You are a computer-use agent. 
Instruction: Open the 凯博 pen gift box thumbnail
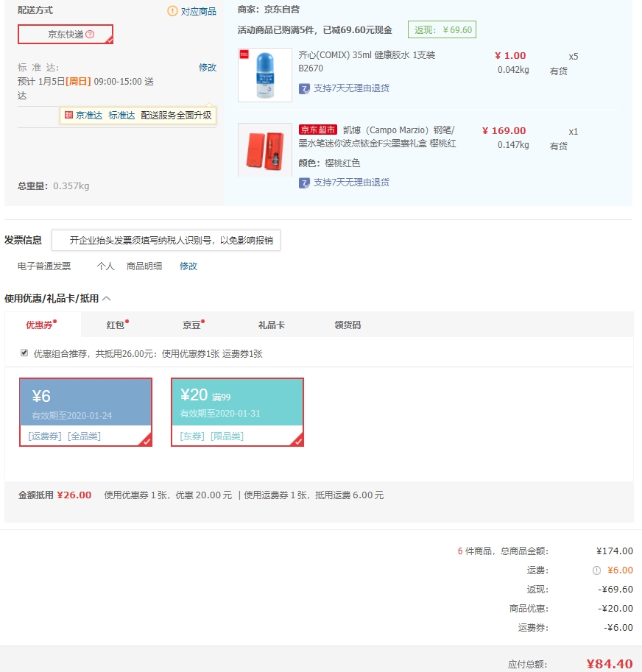[x=265, y=150]
